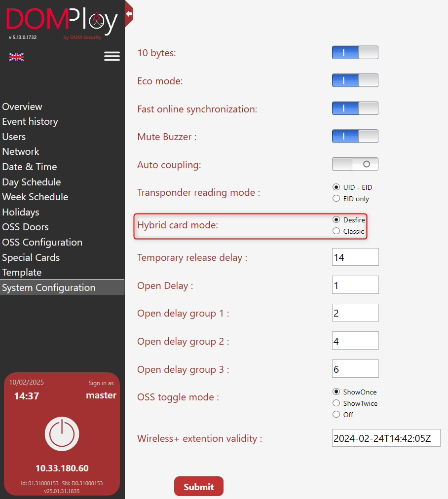Image resolution: width=448 pixels, height=499 pixels.
Task: Turn off the Mute Buzzer switch
Action: (355, 136)
